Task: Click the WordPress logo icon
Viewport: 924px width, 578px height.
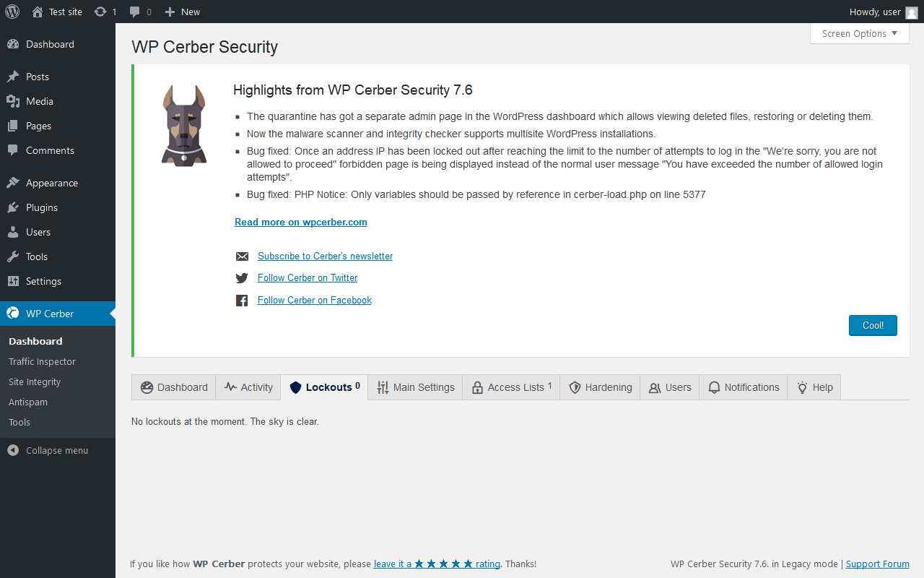Action: click(12, 12)
